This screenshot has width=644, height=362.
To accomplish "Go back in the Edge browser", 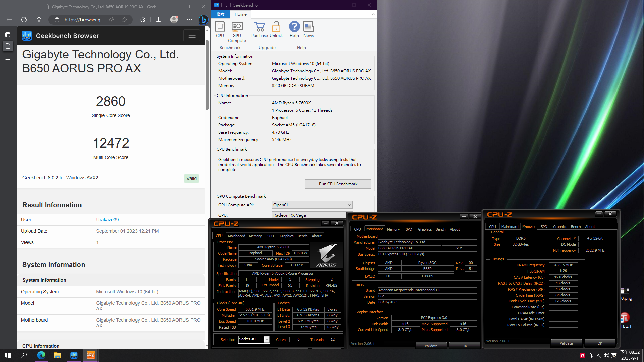I will coord(9,20).
